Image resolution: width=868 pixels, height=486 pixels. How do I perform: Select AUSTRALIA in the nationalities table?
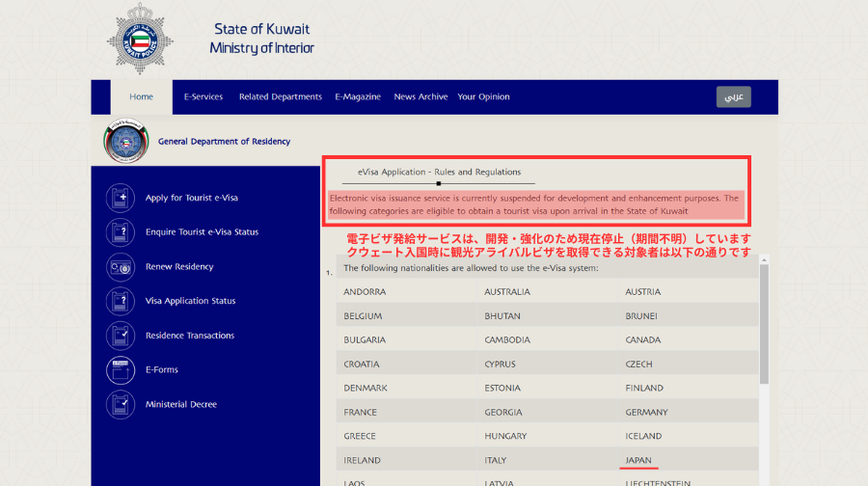[x=507, y=292]
